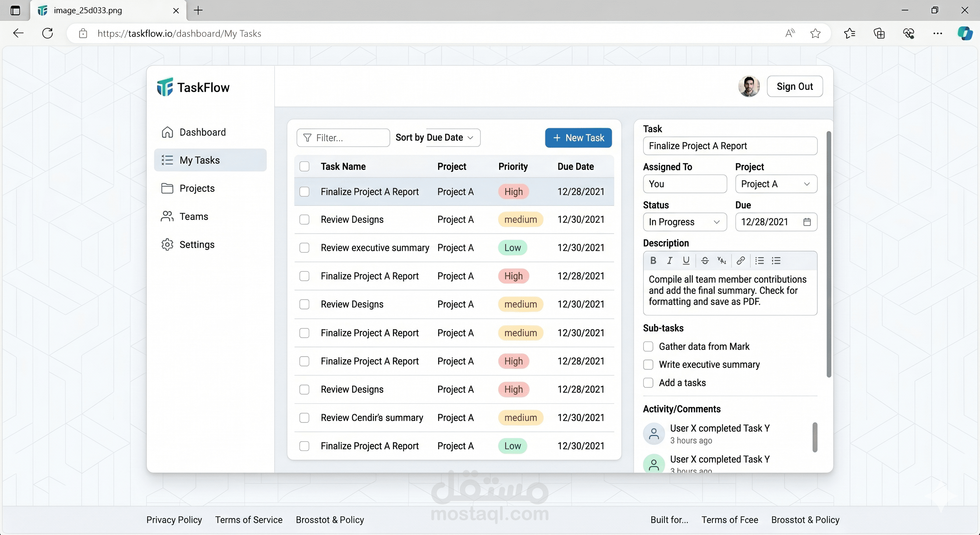Click the Task name input field
Image resolution: width=980 pixels, height=535 pixels.
730,146
